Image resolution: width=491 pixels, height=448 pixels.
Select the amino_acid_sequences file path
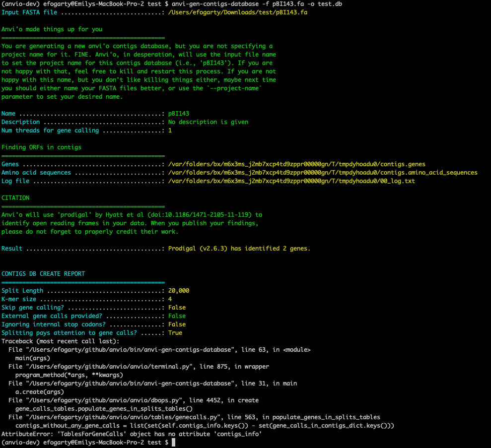tap(318, 172)
